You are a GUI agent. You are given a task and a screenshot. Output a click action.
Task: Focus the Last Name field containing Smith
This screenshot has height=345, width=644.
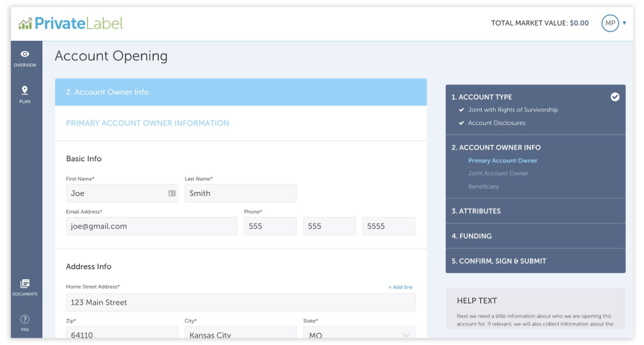point(241,193)
